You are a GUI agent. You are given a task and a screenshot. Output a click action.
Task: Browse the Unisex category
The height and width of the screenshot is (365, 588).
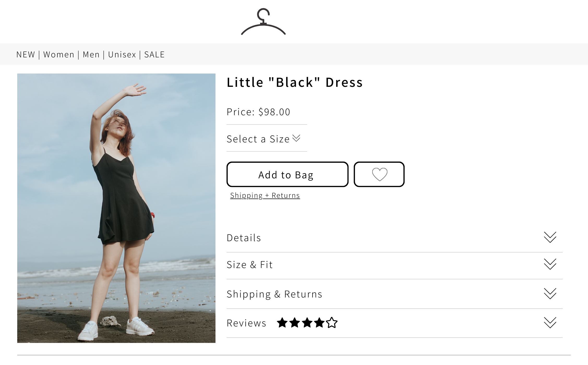pyautogui.click(x=122, y=54)
